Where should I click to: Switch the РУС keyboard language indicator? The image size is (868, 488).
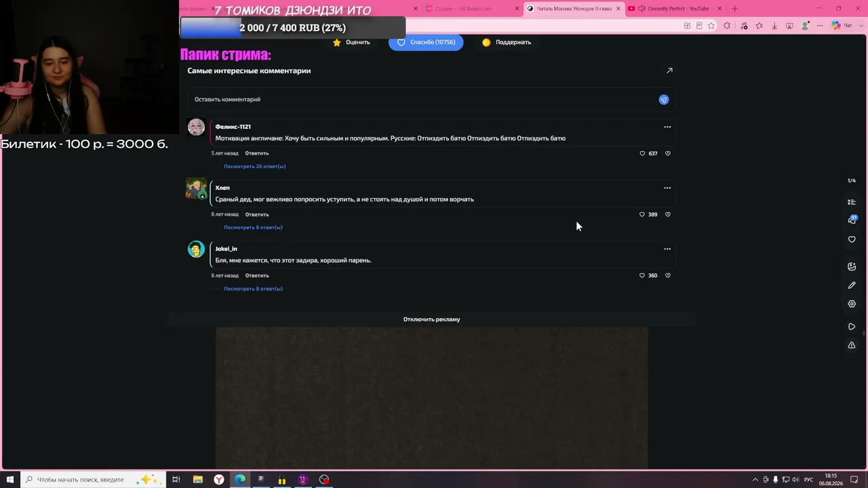[808, 480]
